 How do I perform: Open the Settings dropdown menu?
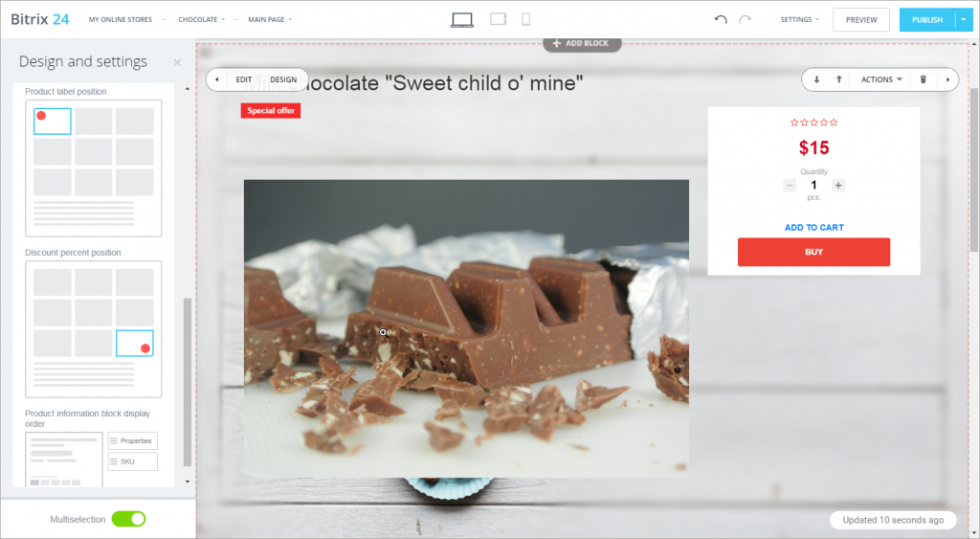(x=799, y=19)
